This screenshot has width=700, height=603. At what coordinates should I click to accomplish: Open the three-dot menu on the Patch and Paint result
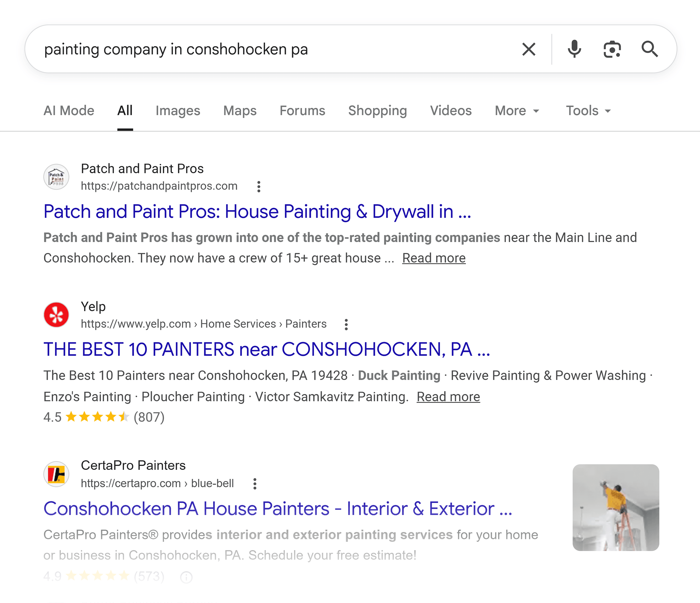pos(259,187)
